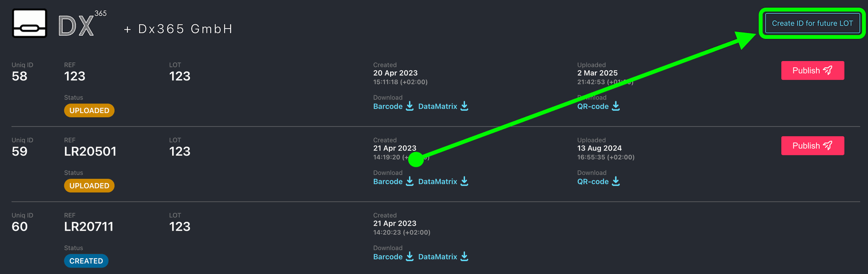Click QR-code download icon for LR20501
The image size is (868, 274).
point(616,181)
